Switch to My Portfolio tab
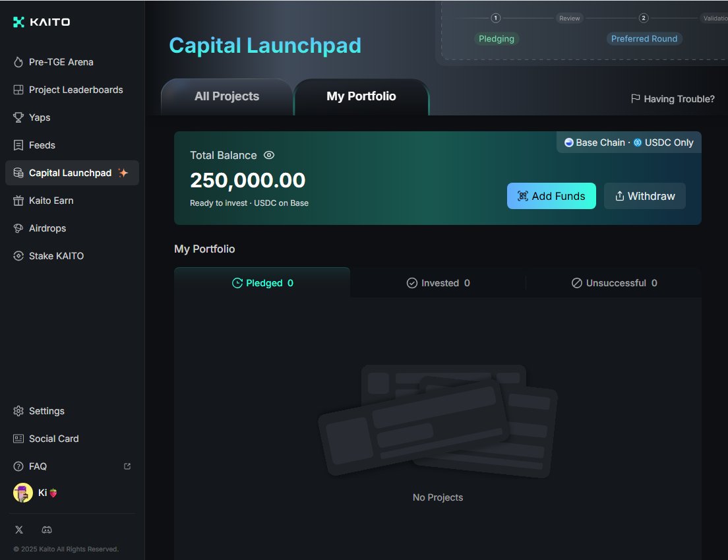This screenshot has width=728, height=560. click(361, 96)
